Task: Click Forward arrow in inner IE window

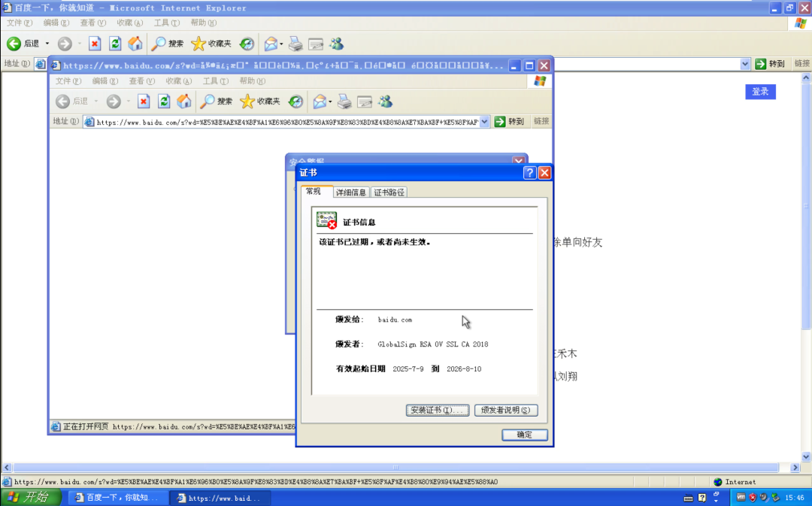Action: (114, 101)
